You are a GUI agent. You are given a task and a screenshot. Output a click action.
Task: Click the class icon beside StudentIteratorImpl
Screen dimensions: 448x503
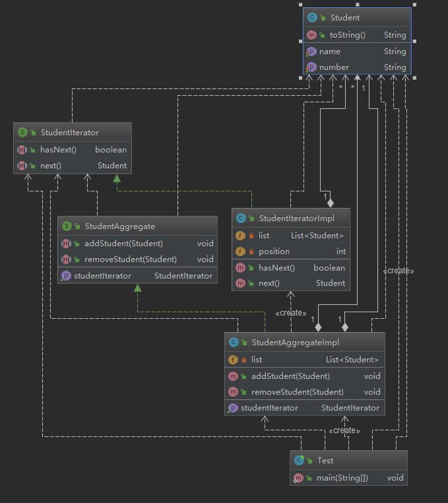tap(241, 218)
